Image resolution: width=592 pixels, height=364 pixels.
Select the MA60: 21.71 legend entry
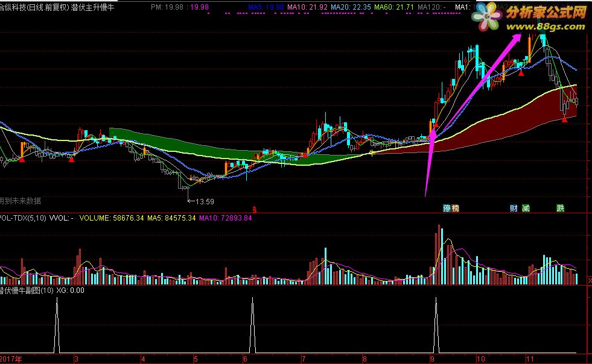(x=394, y=7)
